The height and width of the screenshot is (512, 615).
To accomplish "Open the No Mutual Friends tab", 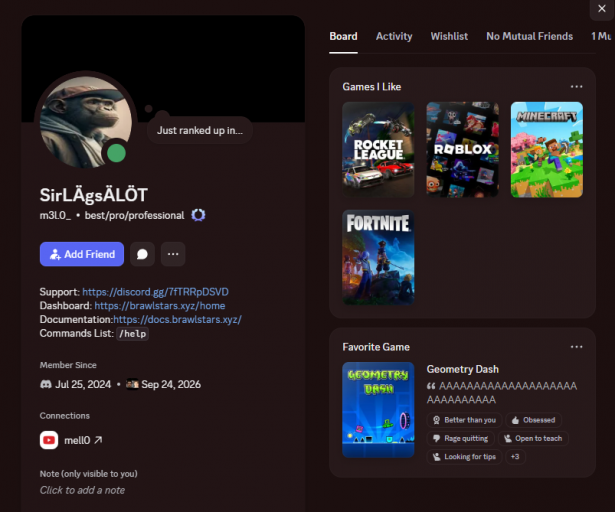I will pyautogui.click(x=529, y=36).
